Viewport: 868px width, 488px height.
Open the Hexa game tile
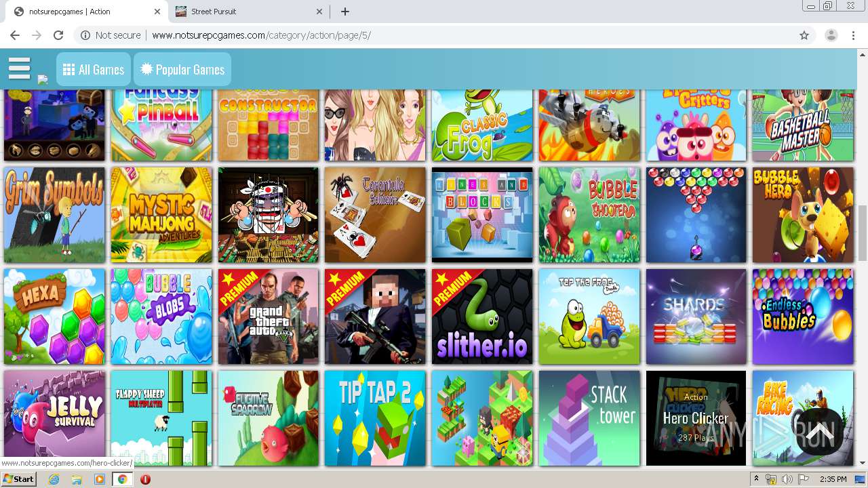pyautogui.click(x=54, y=317)
